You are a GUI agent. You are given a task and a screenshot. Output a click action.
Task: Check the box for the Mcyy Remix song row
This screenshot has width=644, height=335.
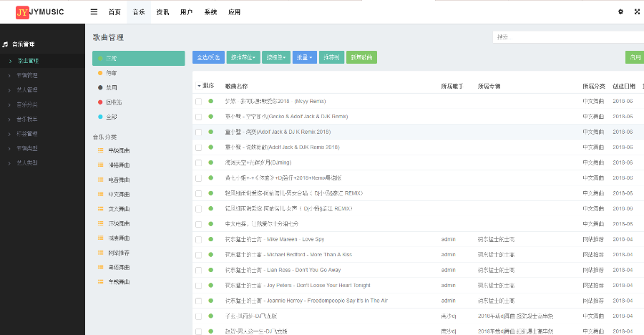click(x=199, y=101)
